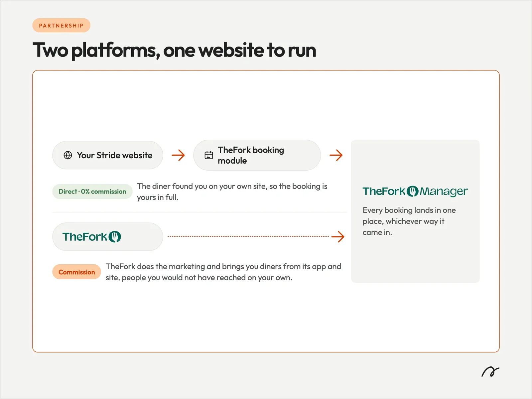Click the calendar icon in TheFork booking module
Viewport: 532px width, 399px height.
[x=209, y=155]
